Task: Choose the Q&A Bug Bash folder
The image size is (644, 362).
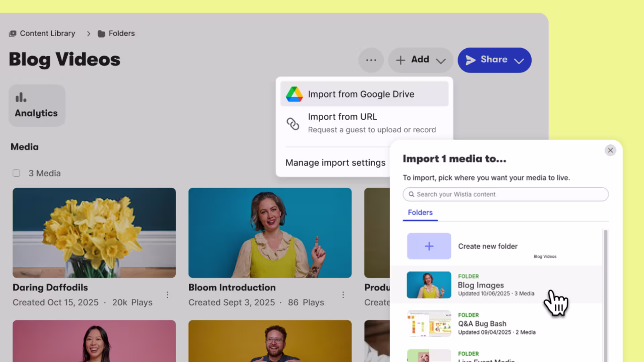Action: coord(482,324)
